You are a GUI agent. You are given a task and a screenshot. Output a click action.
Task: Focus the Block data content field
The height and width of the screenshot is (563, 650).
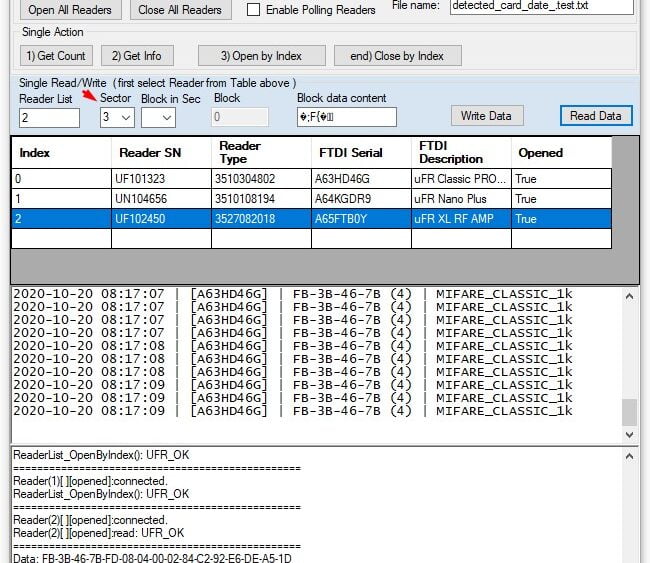pos(347,117)
